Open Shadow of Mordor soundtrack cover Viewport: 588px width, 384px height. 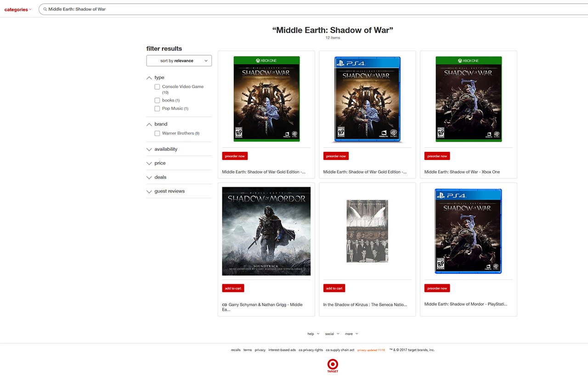pos(266,231)
